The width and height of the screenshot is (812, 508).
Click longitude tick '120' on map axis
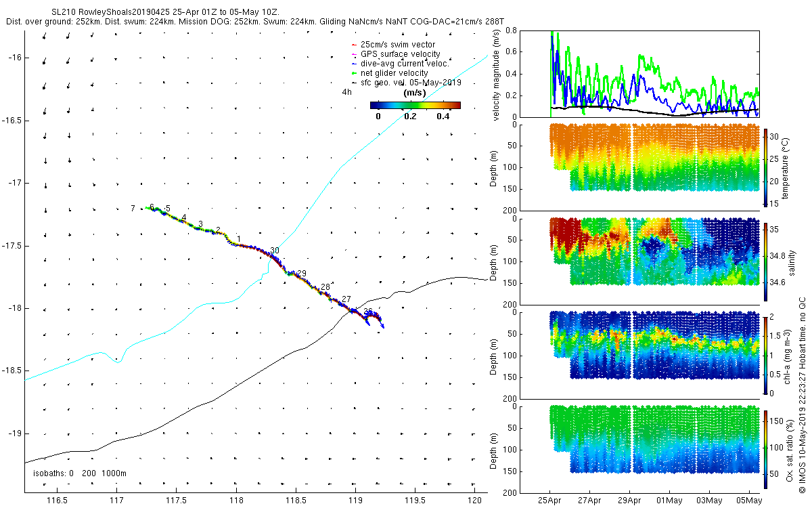(x=474, y=500)
